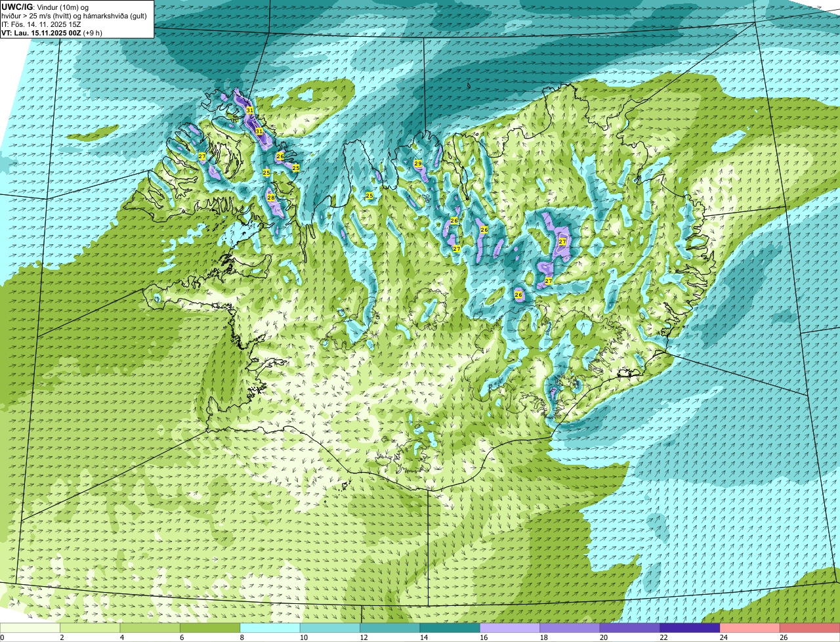This screenshot has width=840, height=642.
Task: Click the yellow gust label 29
Action: [417, 163]
